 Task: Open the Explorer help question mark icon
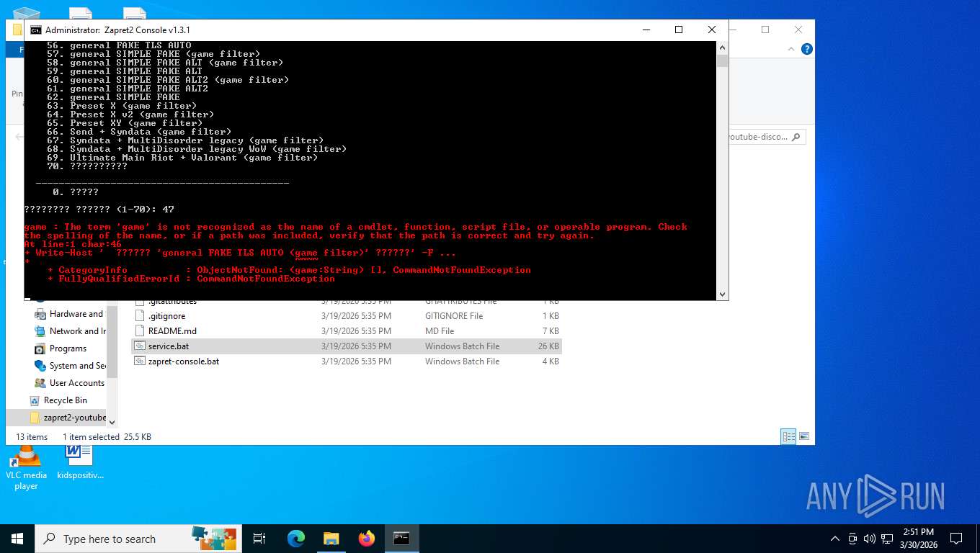tap(807, 49)
